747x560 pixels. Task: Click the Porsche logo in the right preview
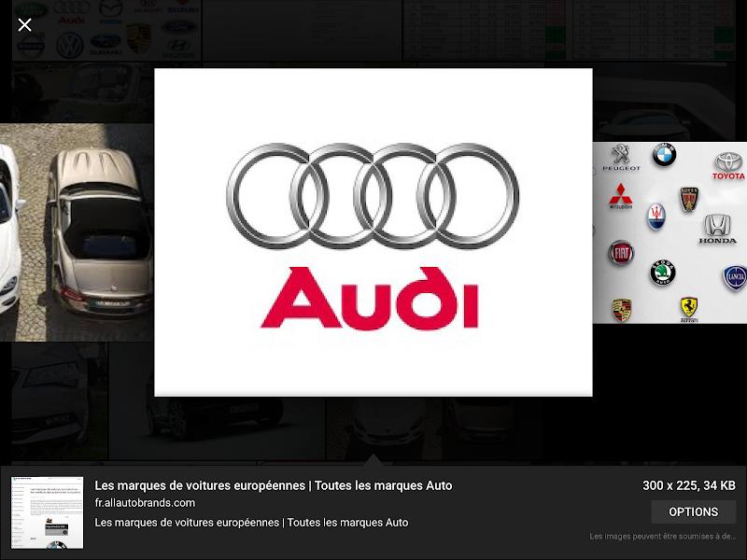click(621, 309)
